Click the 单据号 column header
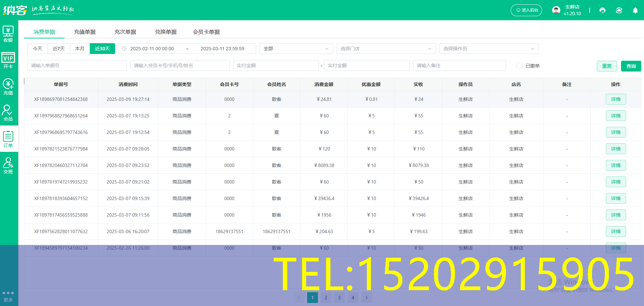644x306 pixels. [61, 84]
